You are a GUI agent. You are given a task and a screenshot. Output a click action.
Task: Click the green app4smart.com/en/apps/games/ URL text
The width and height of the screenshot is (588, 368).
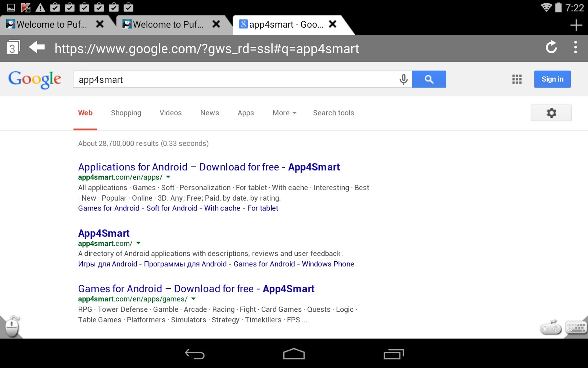tap(133, 299)
